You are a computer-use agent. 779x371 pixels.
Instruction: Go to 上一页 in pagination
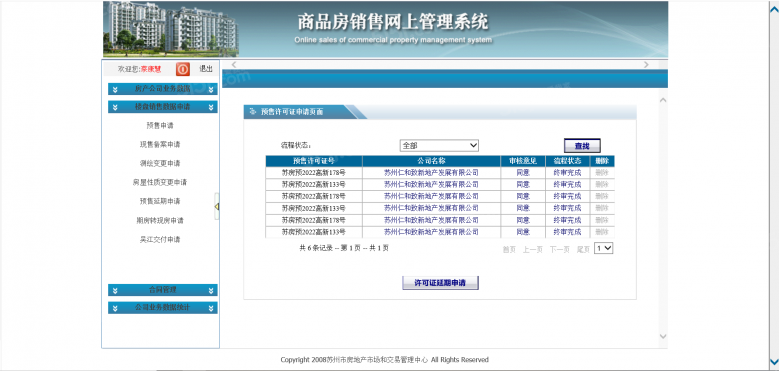(533, 250)
